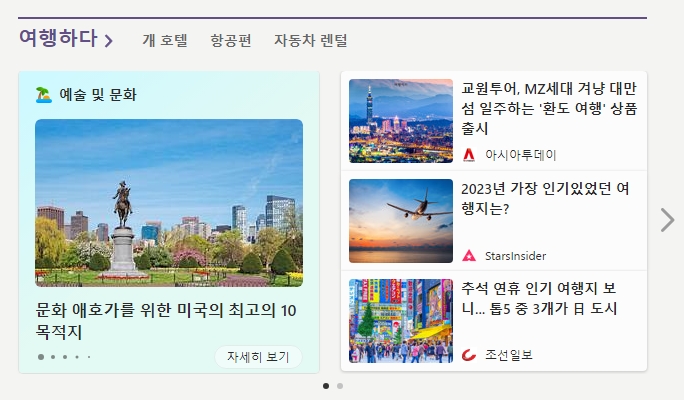This screenshot has height=400, width=684.
Task: Select the second carousel page dot
Action: pos(340,386)
